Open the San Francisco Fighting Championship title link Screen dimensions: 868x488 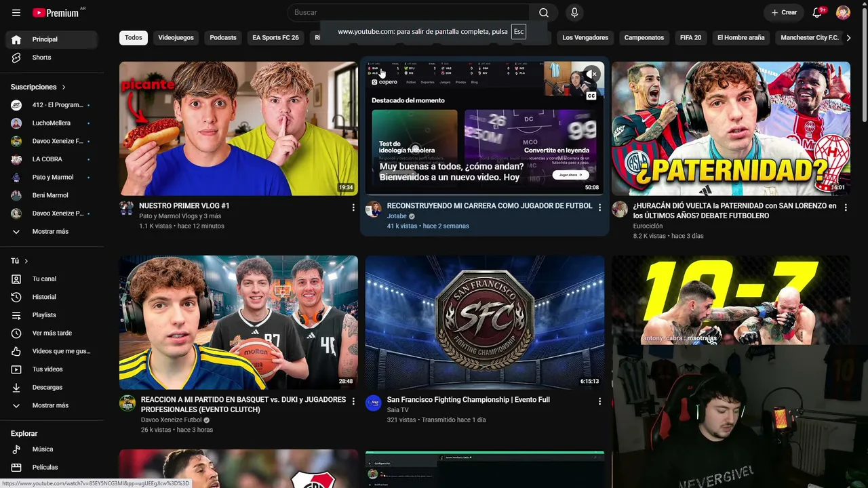pos(469,400)
